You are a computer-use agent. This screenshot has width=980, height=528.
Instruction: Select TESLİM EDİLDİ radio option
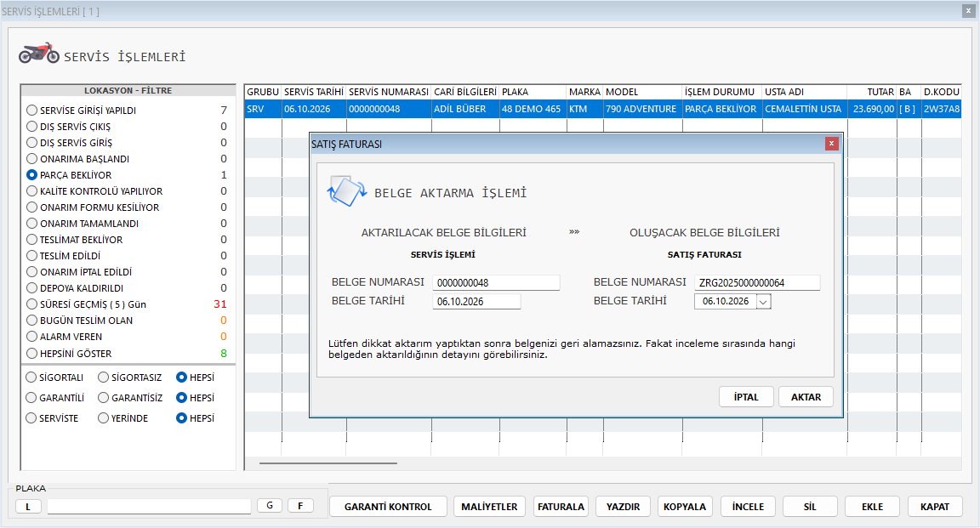(x=31, y=256)
